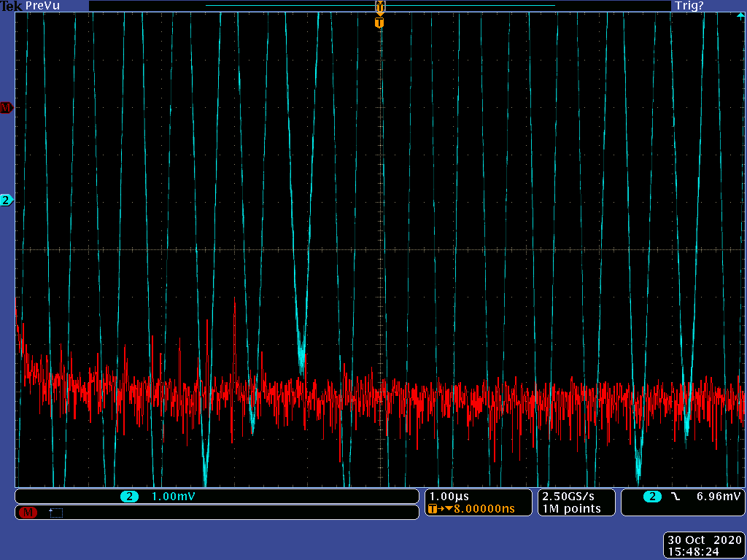747x560 pixels.
Task: Click the 1M points record length readout
Action: click(x=572, y=509)
